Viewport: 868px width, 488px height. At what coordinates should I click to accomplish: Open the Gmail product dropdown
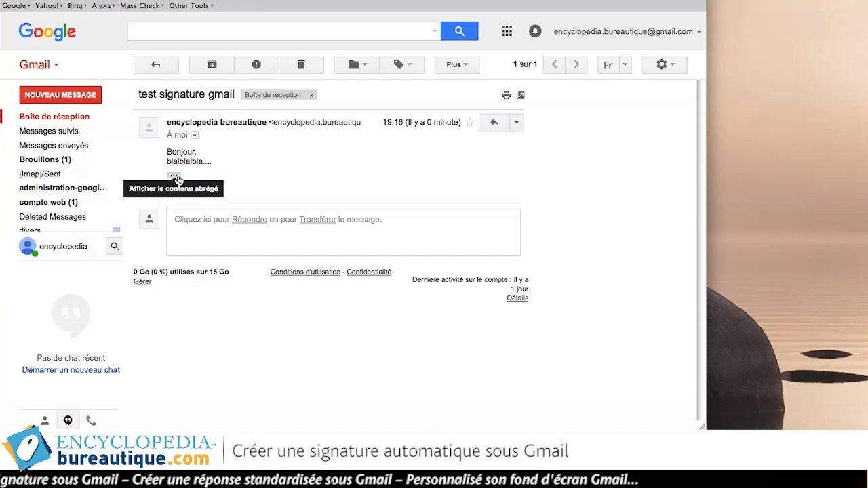pyautogui.click(x=39, y=65)
